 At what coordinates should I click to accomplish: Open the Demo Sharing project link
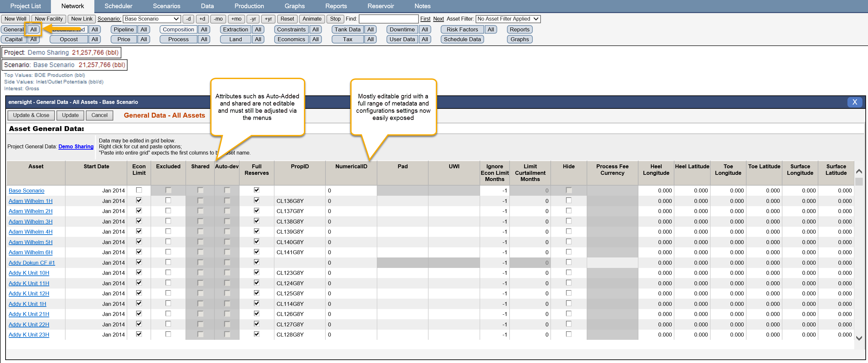tap(76, 146)
